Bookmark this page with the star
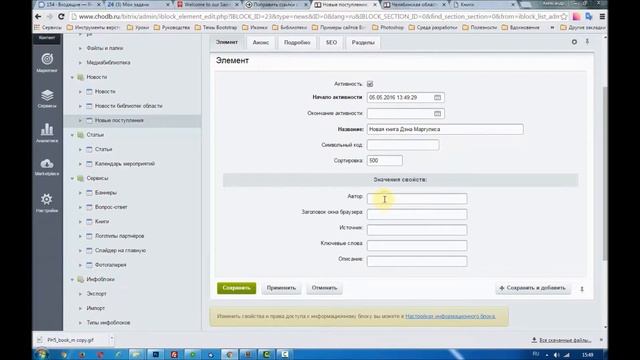The width and height of the screenshot is (640, 360). 564,17
